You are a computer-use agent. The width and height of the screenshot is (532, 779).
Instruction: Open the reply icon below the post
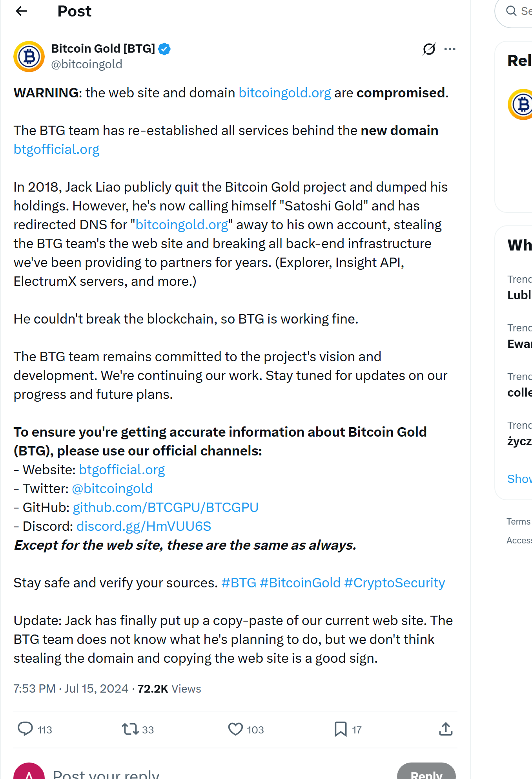tap(25, 730)
